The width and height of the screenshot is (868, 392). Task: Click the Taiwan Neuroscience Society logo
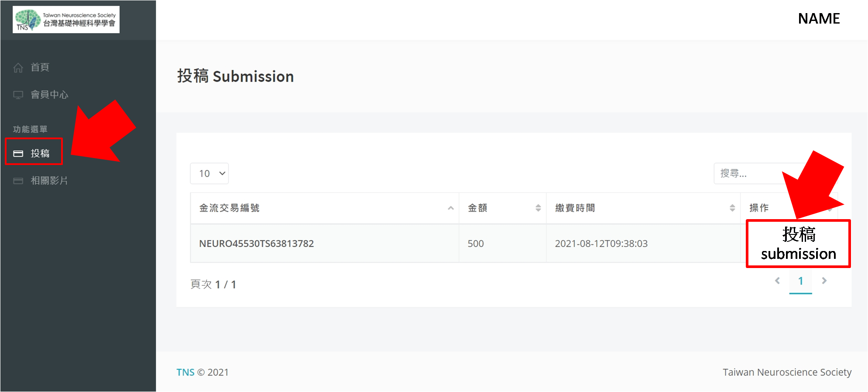66,20
